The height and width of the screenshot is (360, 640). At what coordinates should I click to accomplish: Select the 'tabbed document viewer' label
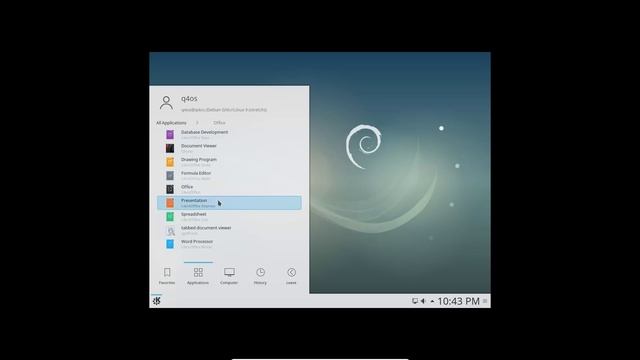click(x=206, y=228)
